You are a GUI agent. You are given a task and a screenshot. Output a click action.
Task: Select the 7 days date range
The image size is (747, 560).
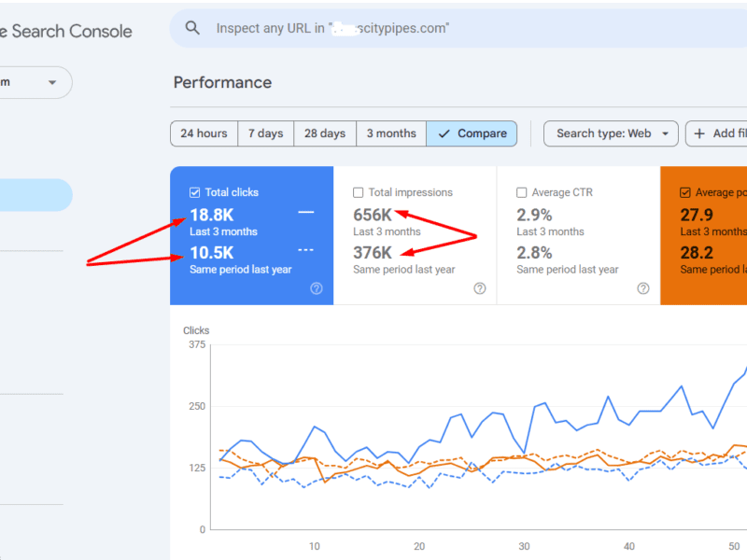click(265, 133)
